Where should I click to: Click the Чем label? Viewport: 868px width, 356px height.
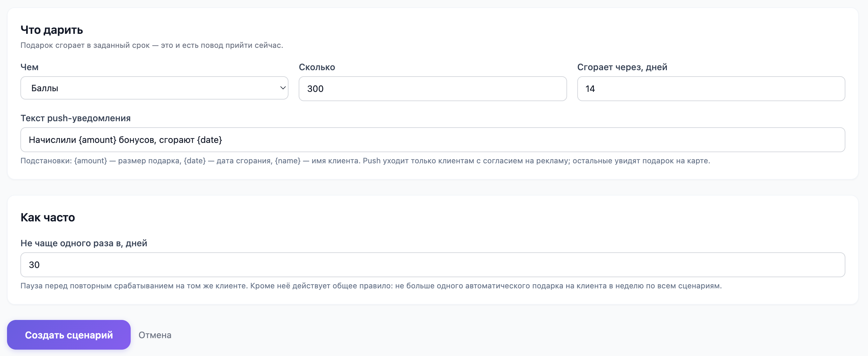(29, 67)
